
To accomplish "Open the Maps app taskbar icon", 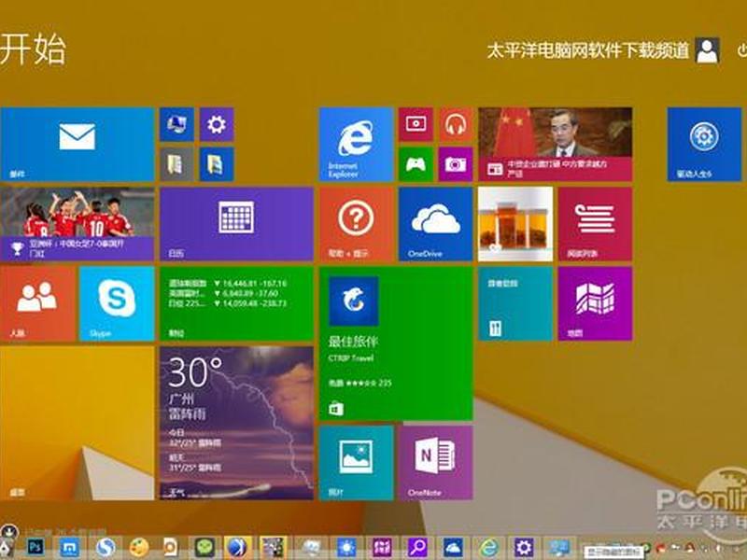I will pyautogui.click(x=382, y=548).
